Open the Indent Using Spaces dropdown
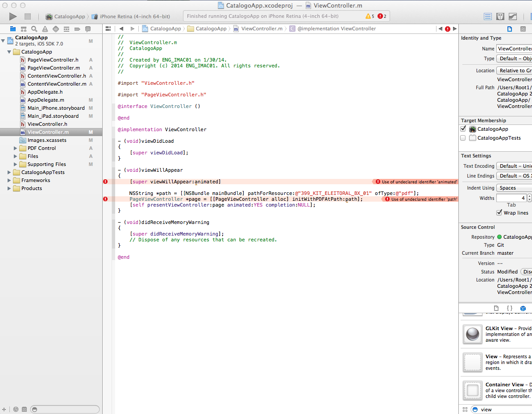The width and height of the screenshot is (532, 414). coord(514,188)
